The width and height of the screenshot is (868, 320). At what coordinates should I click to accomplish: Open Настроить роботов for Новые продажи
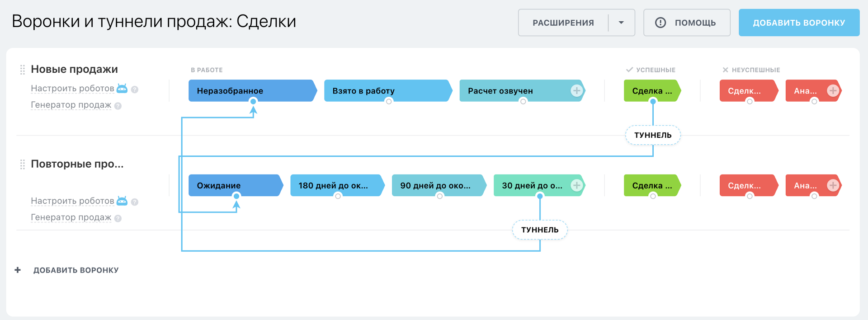point(72,89)
